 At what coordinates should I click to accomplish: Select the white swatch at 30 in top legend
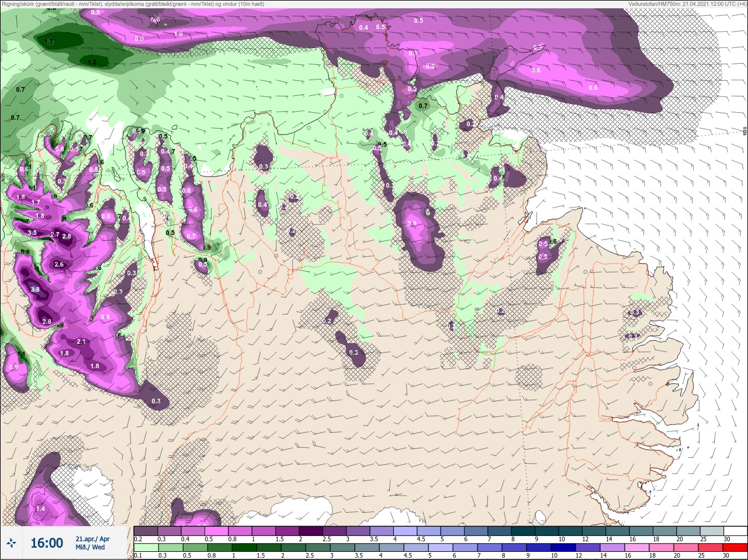735,530
